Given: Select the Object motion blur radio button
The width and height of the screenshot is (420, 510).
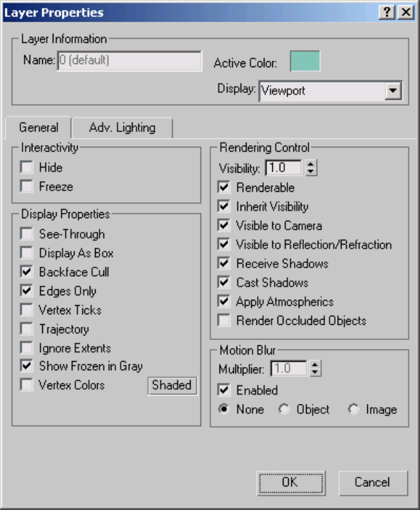Looking at the screenshot, I should coord(284,409).
